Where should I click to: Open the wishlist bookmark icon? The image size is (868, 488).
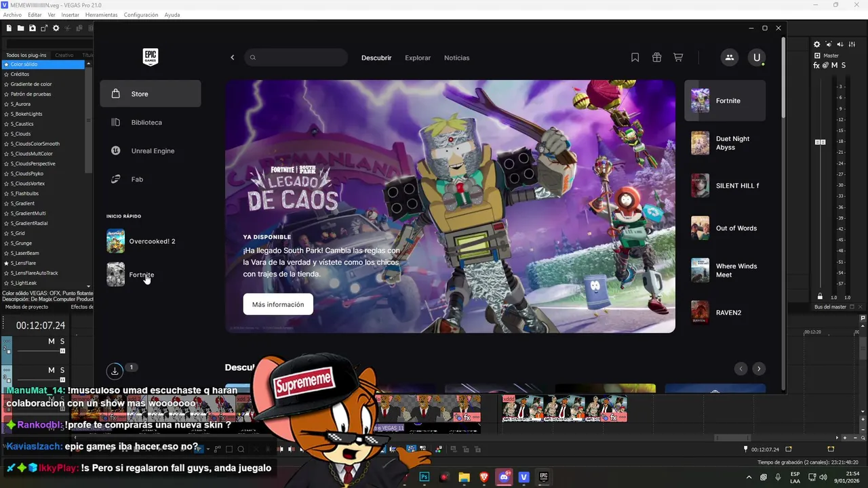tap(635, 58)
